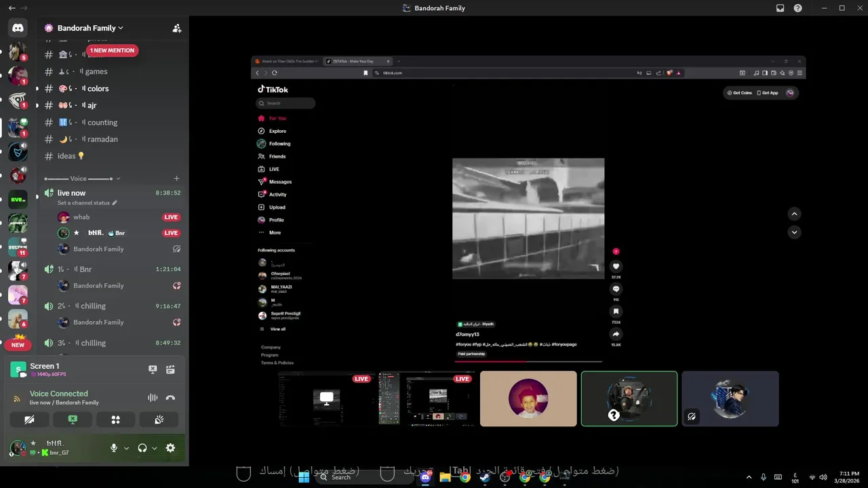868x488 pixels.
Task: Open microphone input options arrow
Action: click(126, 448)
